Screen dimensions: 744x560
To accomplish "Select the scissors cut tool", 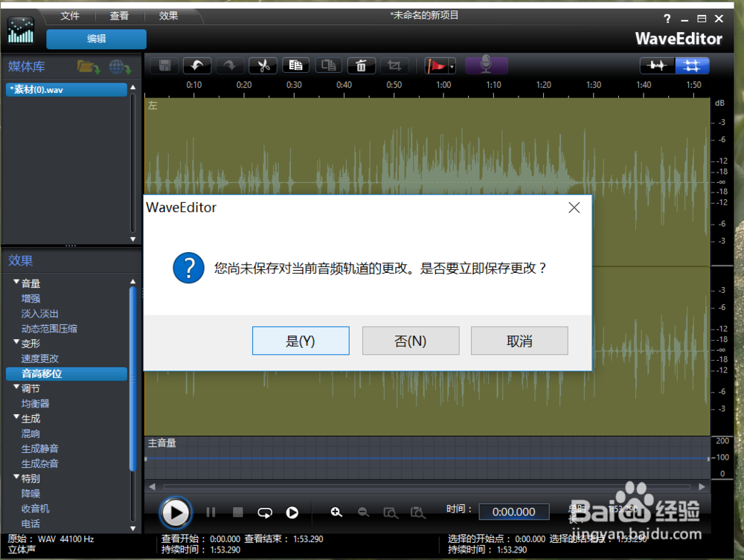I will [x=263, y=65].
